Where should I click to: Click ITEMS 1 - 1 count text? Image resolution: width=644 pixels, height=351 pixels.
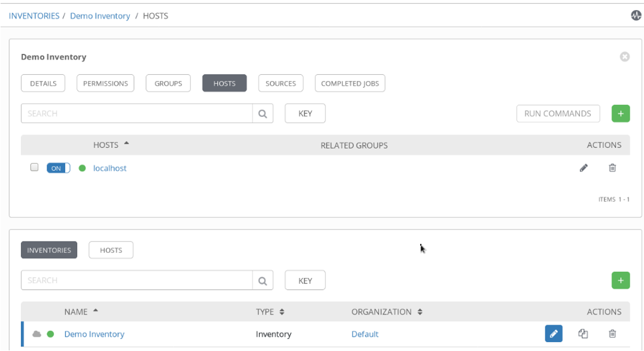pyautogui.click(x=614, y=199)
